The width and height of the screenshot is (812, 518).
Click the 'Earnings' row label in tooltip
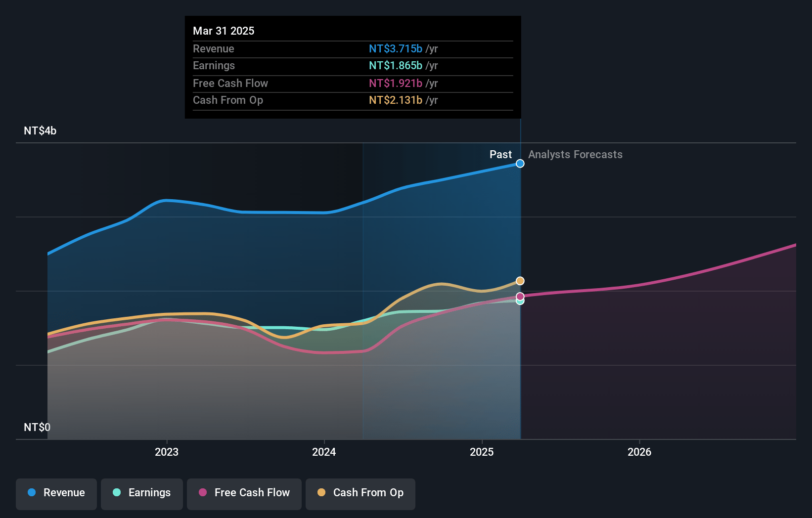coord(214,66)
